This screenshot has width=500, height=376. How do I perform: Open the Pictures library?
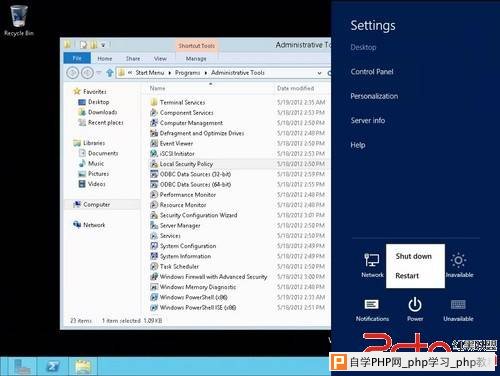point(98,174)
